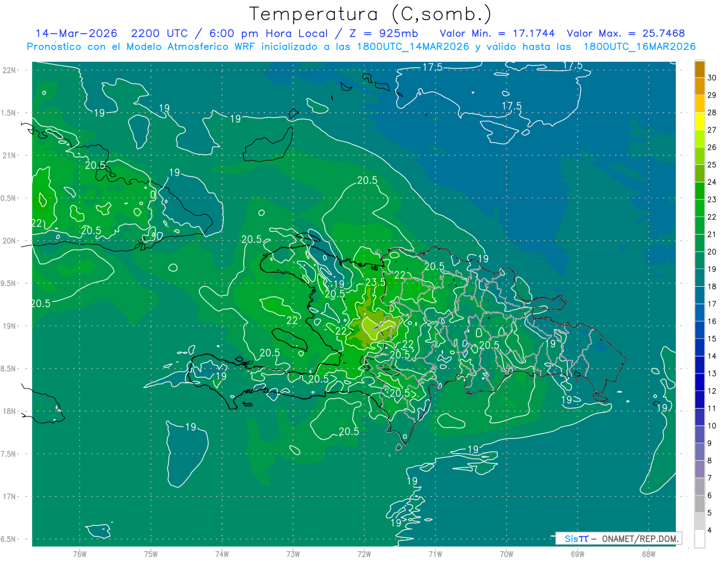Click color scale value '16'
Image resolution: width=728 pixels, height=562 pixels.
712,321
